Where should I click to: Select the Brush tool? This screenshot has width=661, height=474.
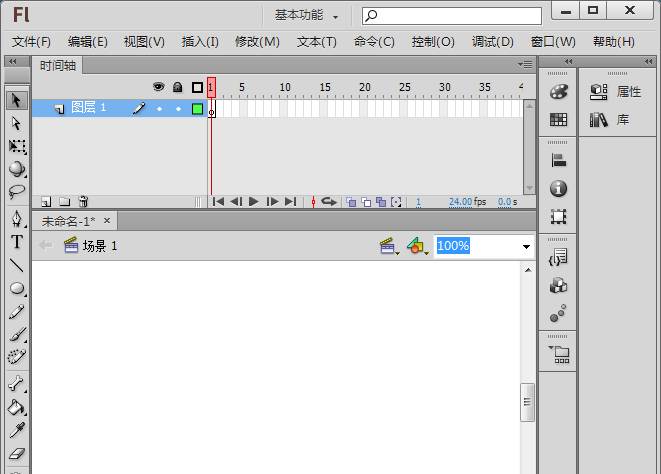click(17, 334)
